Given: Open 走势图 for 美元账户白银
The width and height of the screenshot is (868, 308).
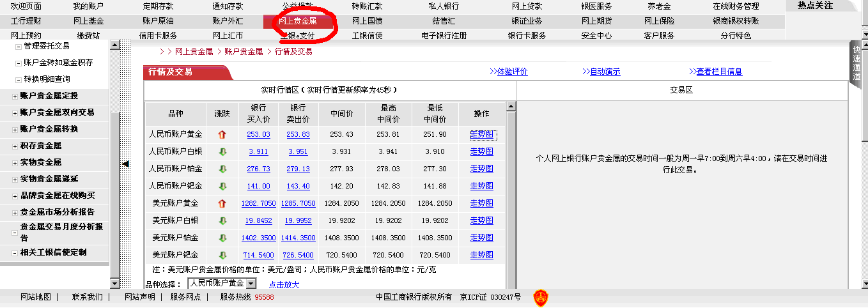Looking at the screenshot, I should coord(482,221).
